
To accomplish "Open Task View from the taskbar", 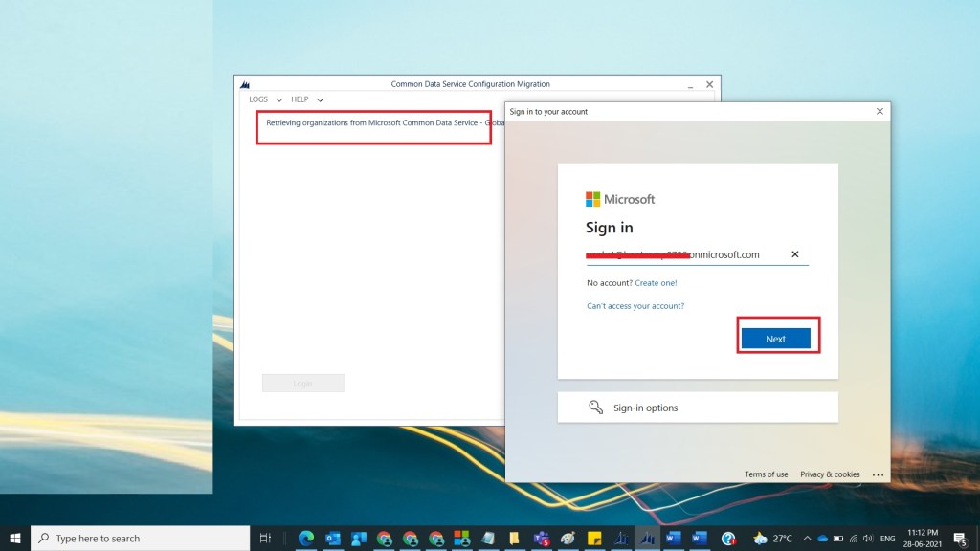I will (x=266, y=539).
